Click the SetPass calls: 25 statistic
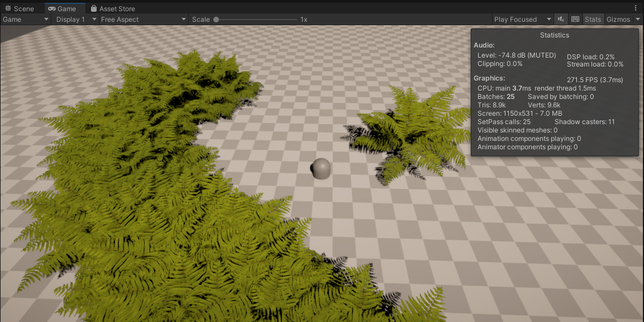 tap(504, 122)
